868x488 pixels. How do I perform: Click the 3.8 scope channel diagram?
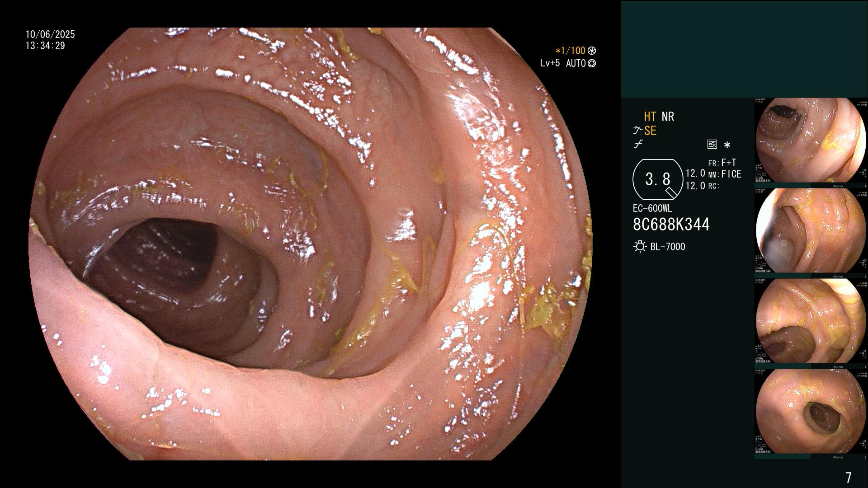658,179
